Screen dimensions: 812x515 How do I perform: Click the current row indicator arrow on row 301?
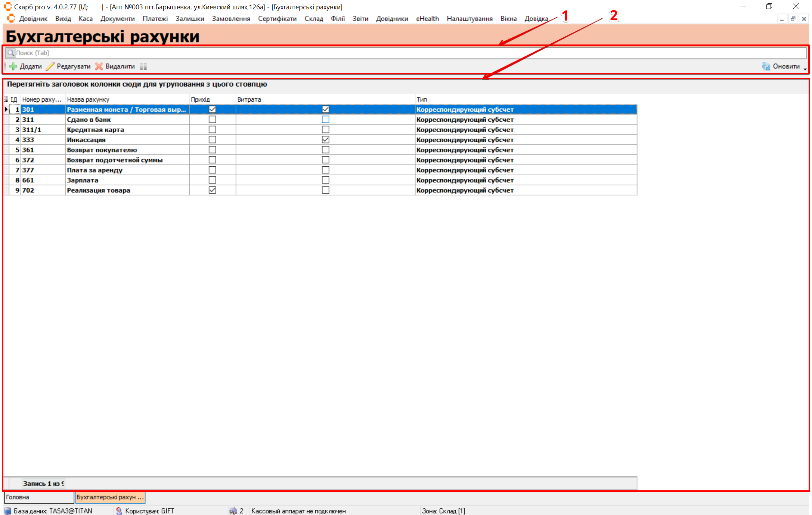6,110
